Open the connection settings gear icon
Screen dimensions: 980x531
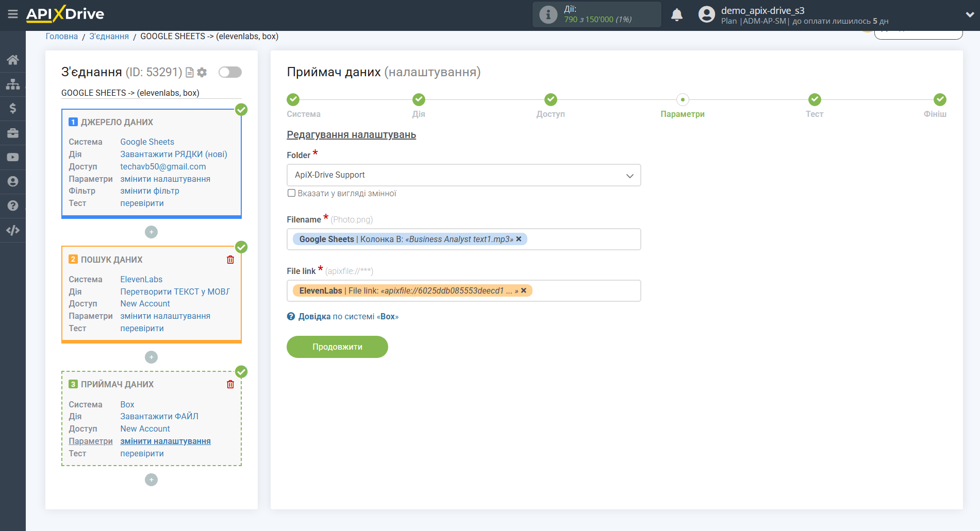pos(202,72)
